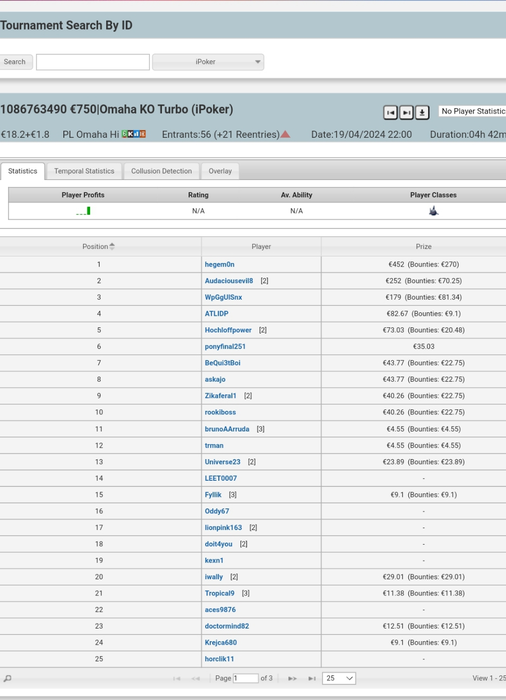Click the 'Date:19/04/2024 22:00' text
506x700 pixels.
click(361, 134)
